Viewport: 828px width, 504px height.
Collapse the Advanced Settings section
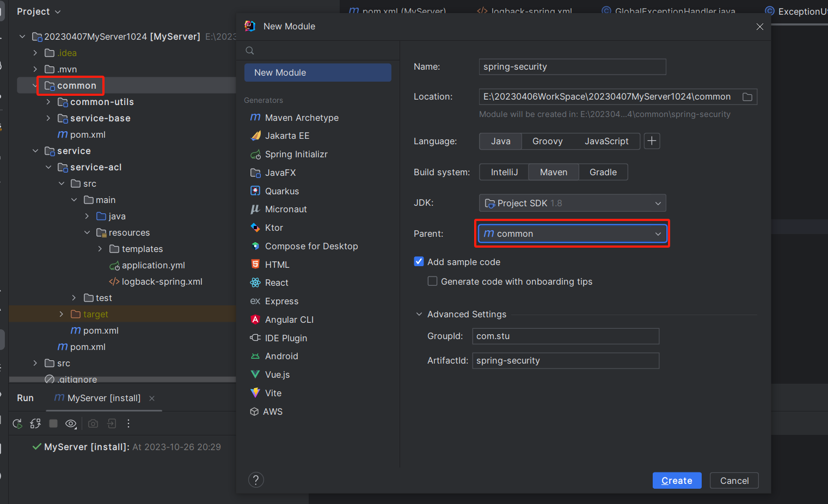419,315
